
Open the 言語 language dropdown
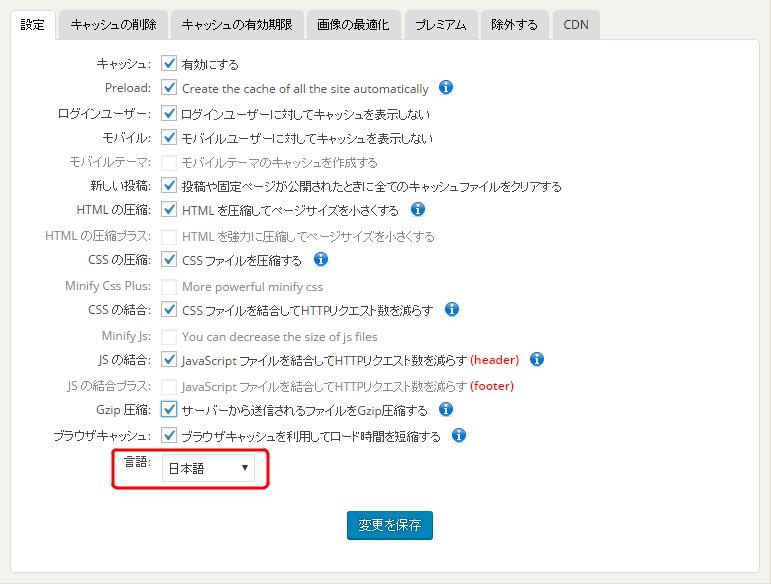(x=208, y=468)
